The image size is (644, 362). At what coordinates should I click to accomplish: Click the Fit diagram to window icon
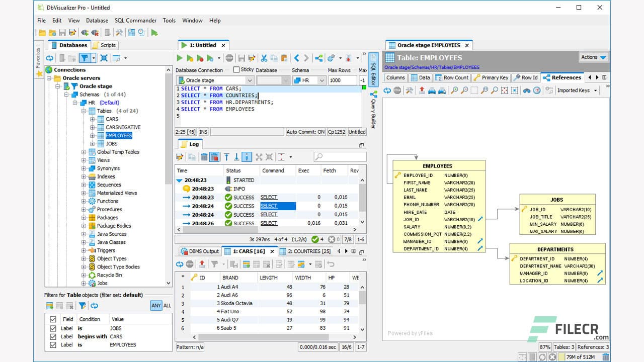(x=505, y=92)
